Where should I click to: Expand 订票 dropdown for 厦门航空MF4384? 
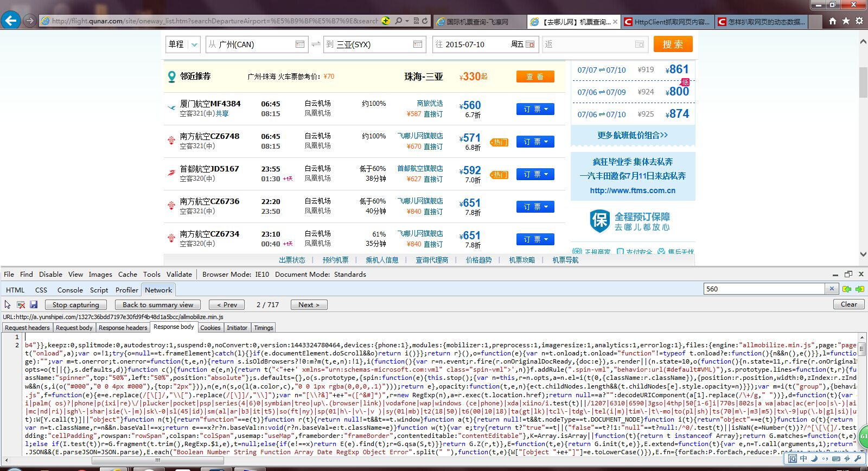[x=535, y=109]
